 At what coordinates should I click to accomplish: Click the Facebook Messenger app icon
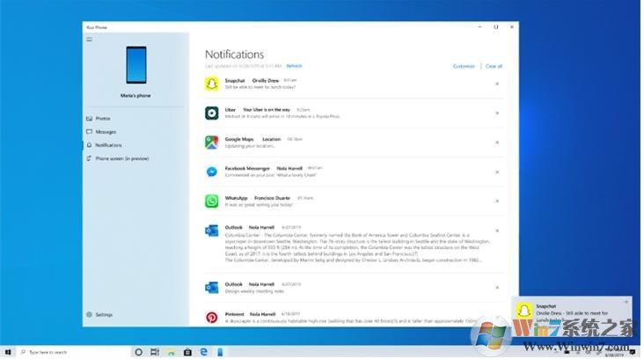click(x=212, y=172)
